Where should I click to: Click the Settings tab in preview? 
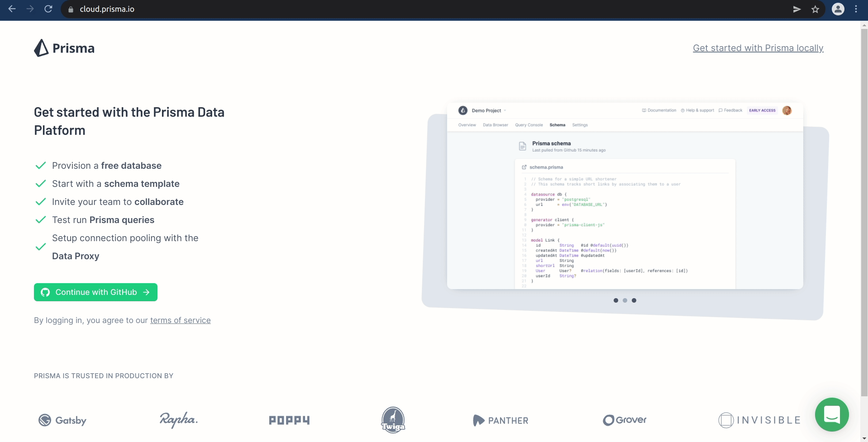580,125
